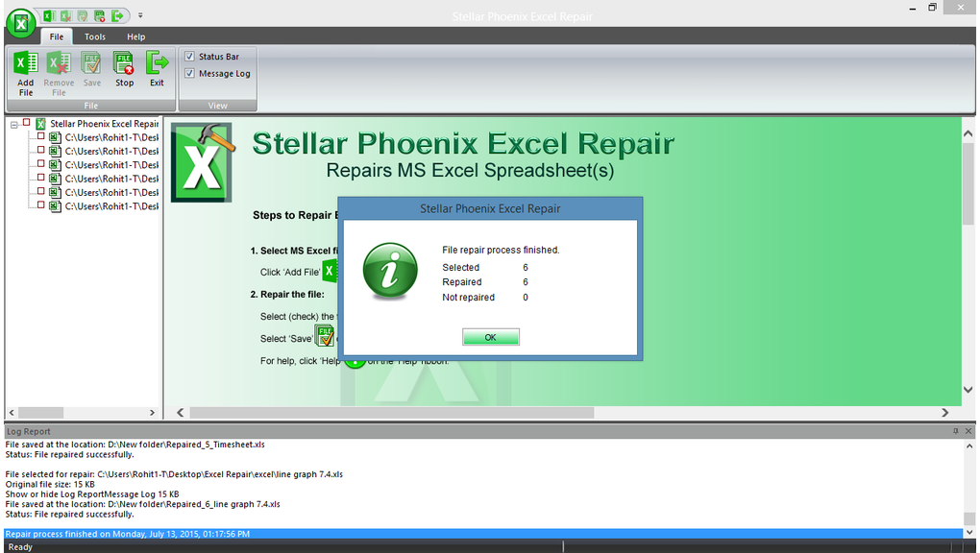Minimize the Stellar Phoenix Excel Repair window
The height and width of the screenshot is (553, 980).
(913, 8)
